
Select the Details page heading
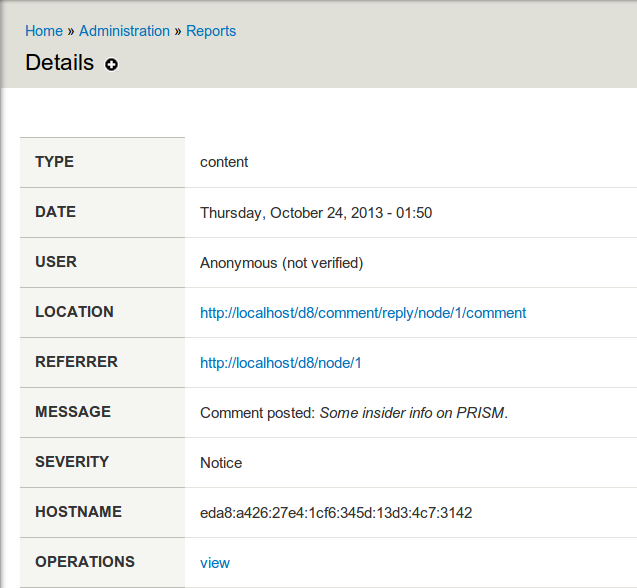click(x=60, y=63)
